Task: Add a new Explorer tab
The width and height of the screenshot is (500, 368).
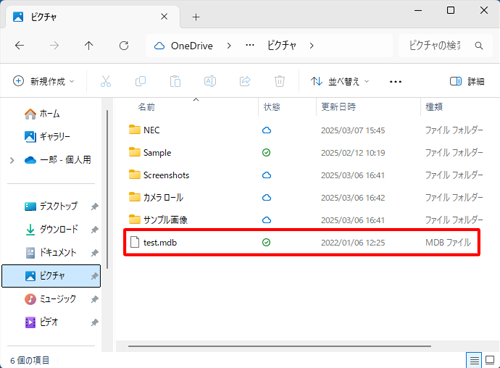Action: point(196,17)
